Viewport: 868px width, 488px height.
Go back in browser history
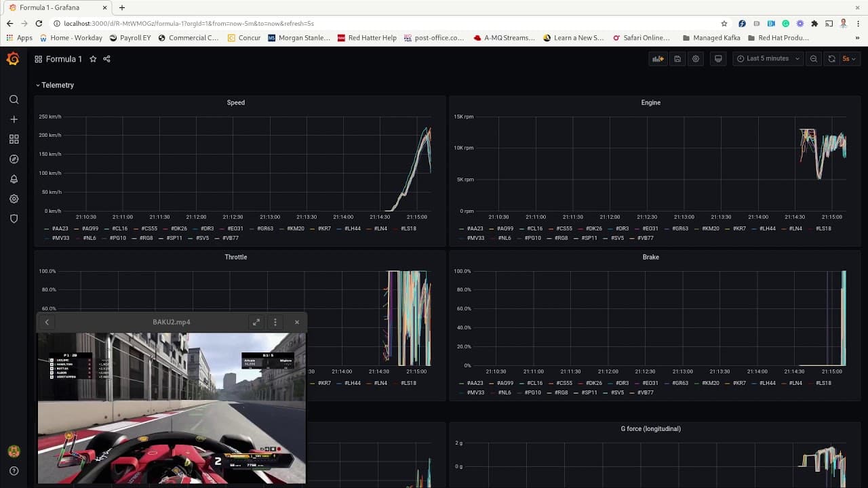(x=9, y=23)
